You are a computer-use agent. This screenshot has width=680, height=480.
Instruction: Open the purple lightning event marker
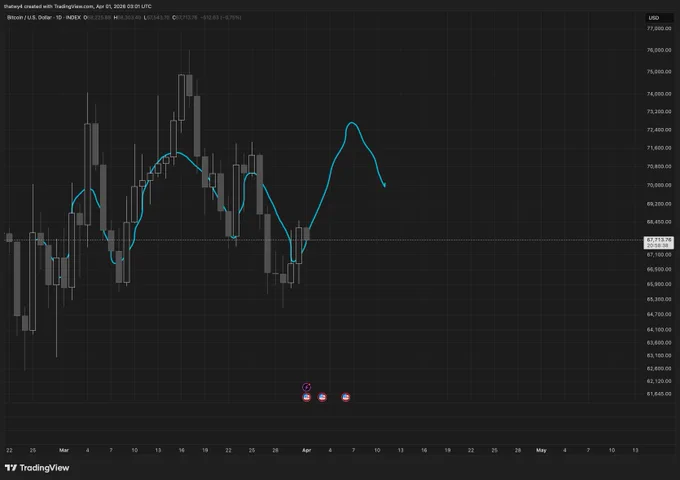click(x=306, y=387)
